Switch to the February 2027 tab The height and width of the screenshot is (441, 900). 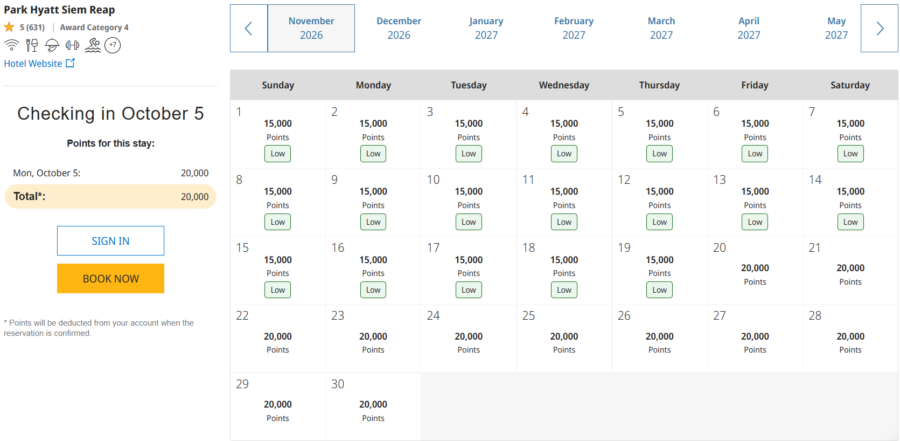(x=574, y=28)
